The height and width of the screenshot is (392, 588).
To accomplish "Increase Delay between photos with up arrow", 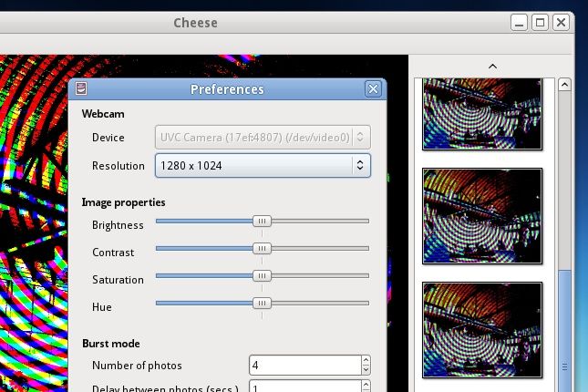I will click(366, 386).
